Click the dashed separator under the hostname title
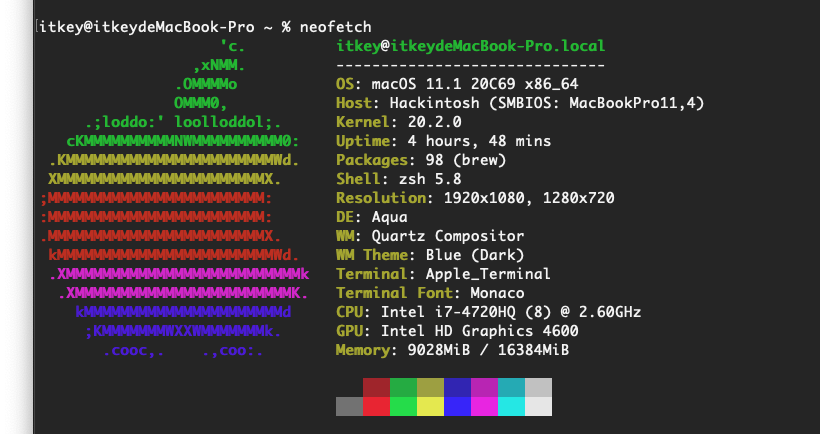This screenshot has width=820, height=434. click(471, 66)
